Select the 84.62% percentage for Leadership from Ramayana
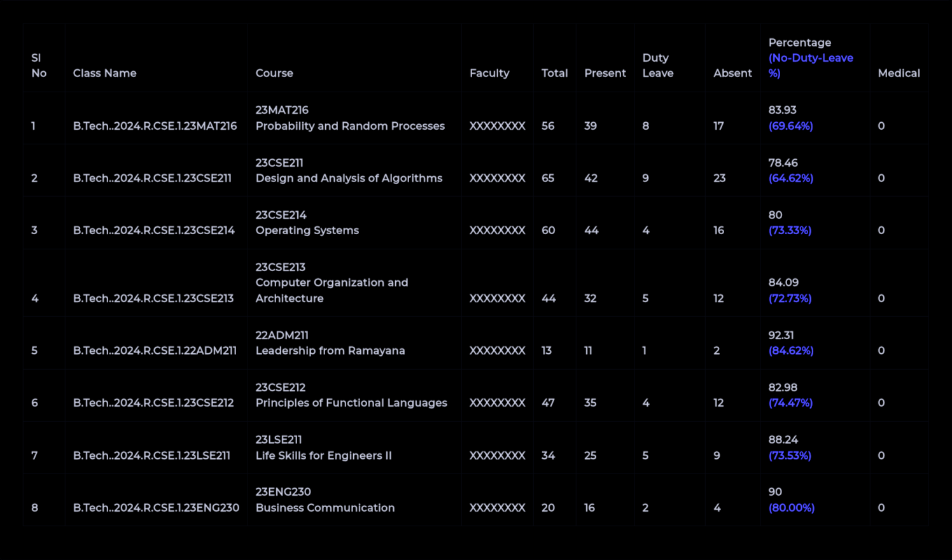Screen dimensions: 952x560 (791, 350)
